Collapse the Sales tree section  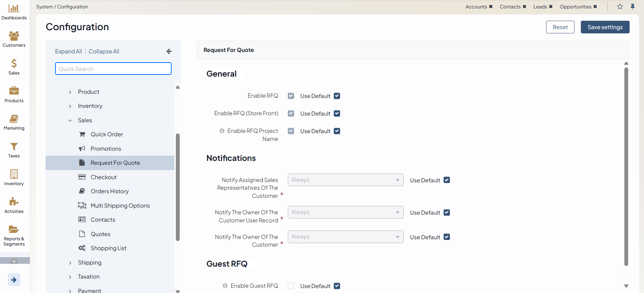point(70,121)
